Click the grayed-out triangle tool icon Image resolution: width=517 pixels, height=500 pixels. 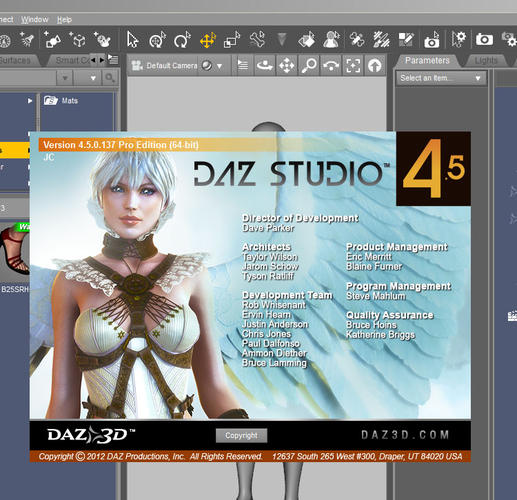(282, 40)
